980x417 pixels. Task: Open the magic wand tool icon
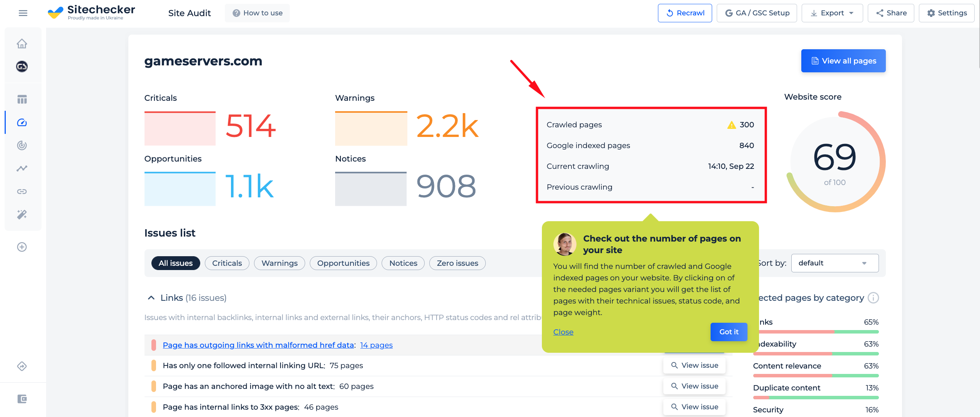(x=22, y=214)
